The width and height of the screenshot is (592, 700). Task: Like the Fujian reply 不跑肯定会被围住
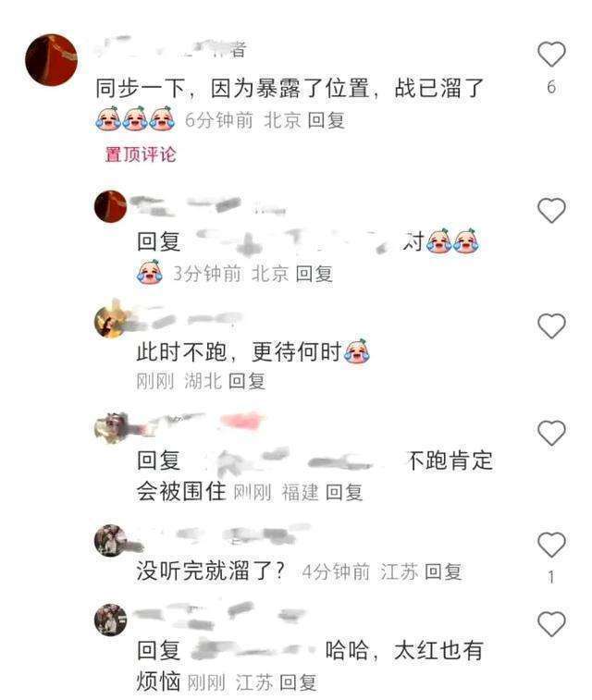click(x=551, y=433)
